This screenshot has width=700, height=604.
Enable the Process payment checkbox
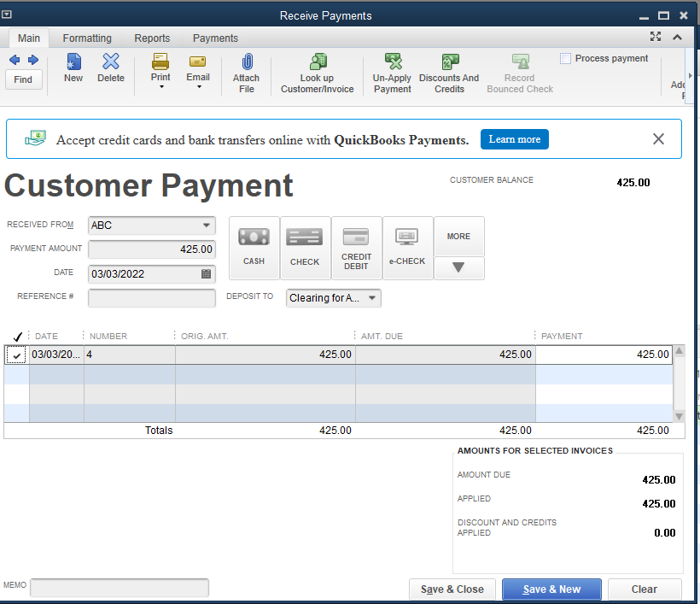[x=565, y=59]
